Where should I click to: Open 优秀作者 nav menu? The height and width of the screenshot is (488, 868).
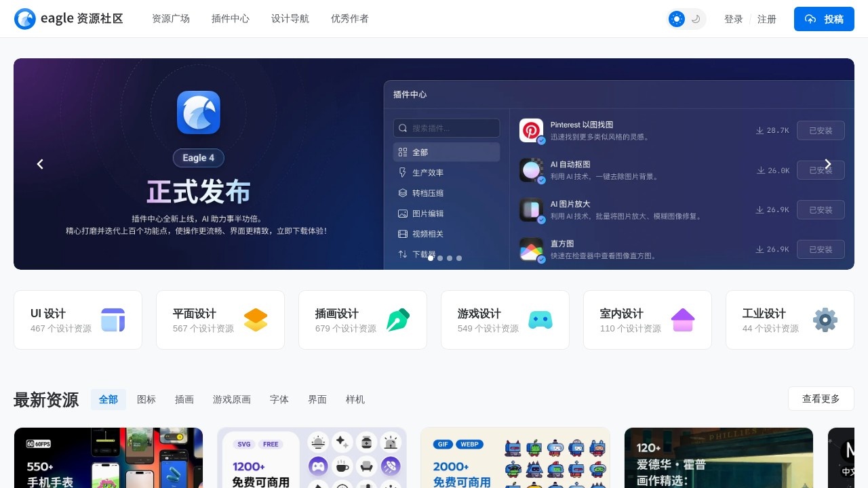point(350,19)
